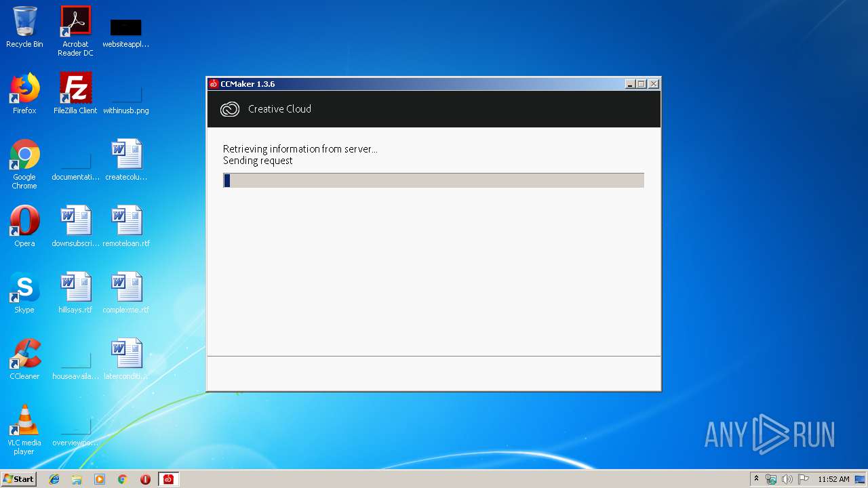Open Windows Explorer from the taskbar
This screenshot has width=868, height=488.
77,479
